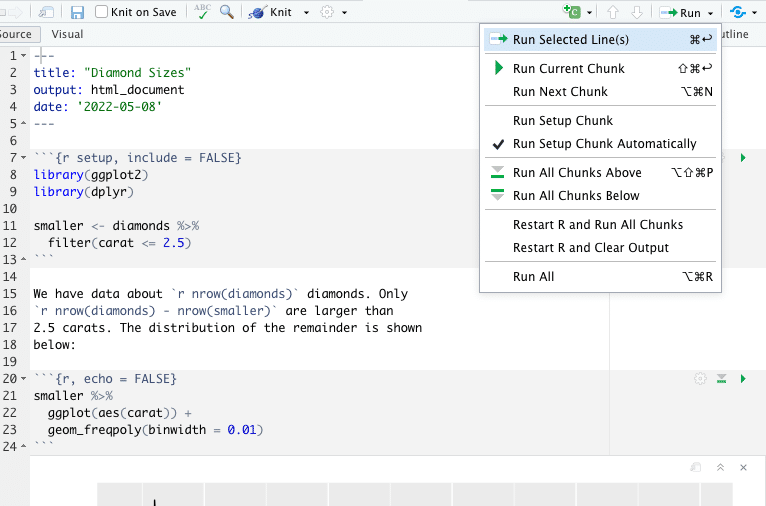Open Find/Replace magnifier icon
This screenshot has width=766, height=506.
point(227,12)
